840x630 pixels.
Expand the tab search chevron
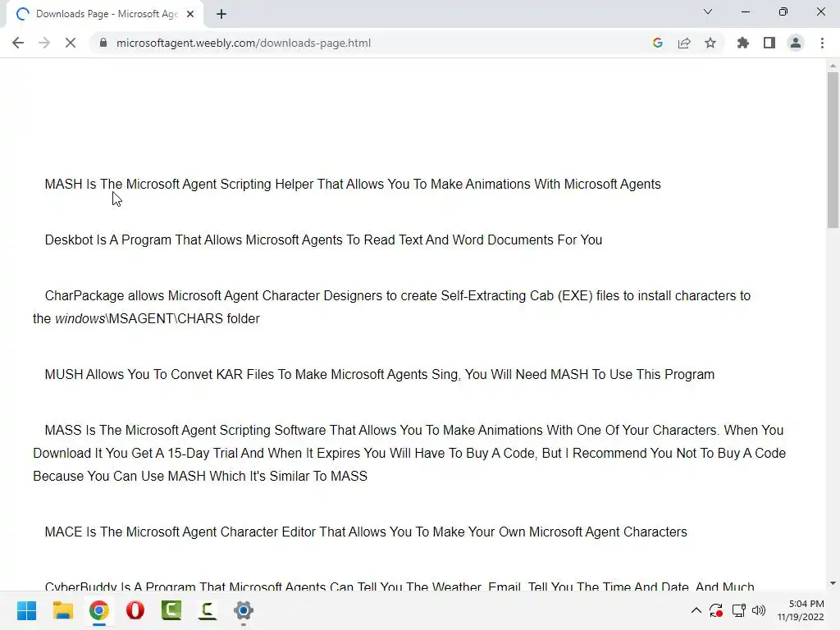click(708, 11)
